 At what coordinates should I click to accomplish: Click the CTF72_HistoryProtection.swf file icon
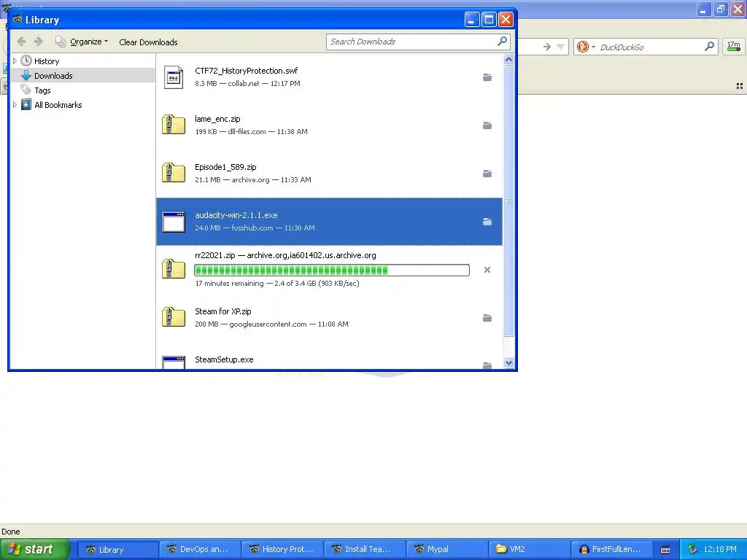174,77
